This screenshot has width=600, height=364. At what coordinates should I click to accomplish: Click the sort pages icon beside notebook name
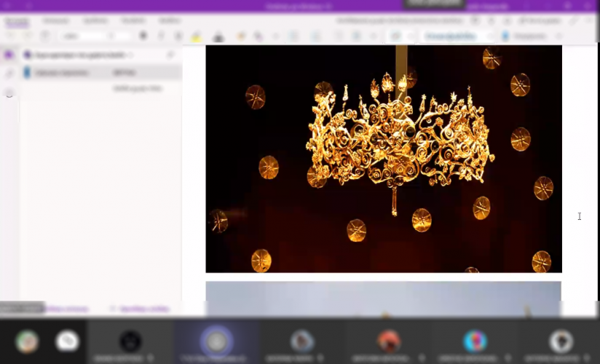click(x=171, y=55)
